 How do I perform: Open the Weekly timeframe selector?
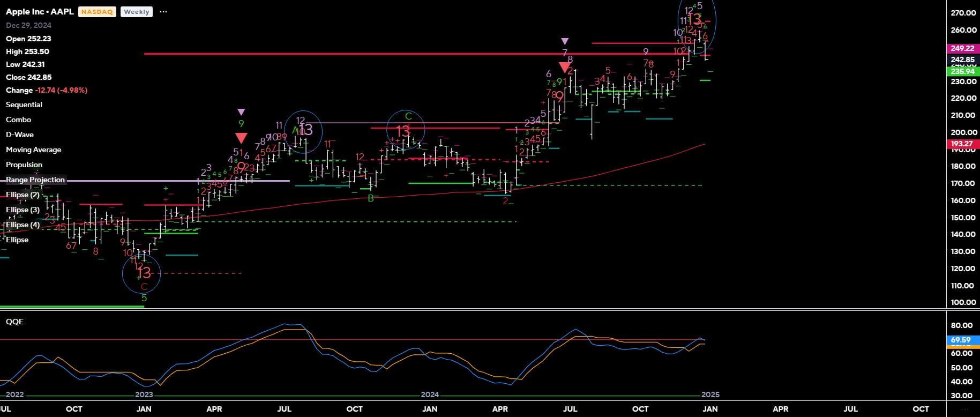tap(136, 12)
